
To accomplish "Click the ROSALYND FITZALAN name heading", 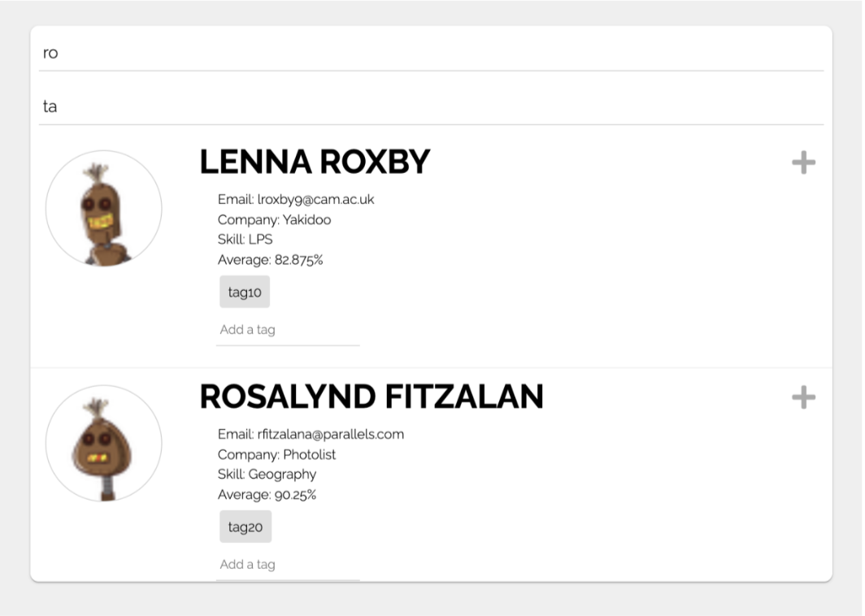I will pos(372,397).
